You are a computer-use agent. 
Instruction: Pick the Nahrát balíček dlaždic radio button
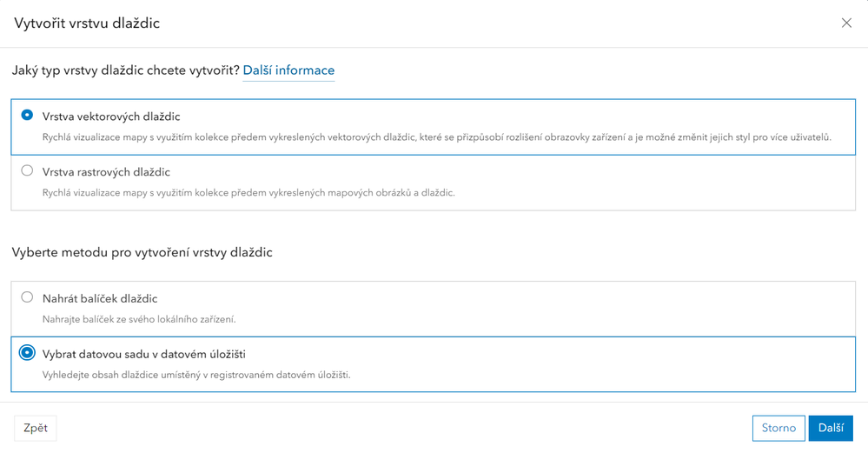28,297
